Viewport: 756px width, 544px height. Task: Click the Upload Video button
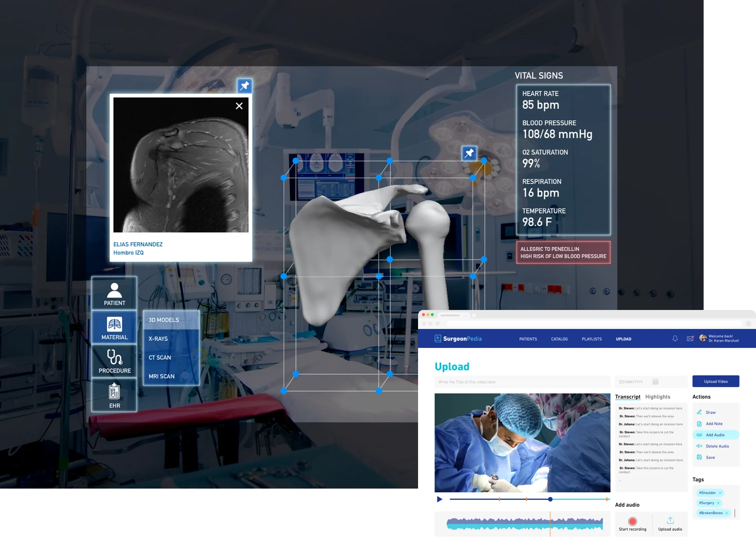click(x=716, y=381)
